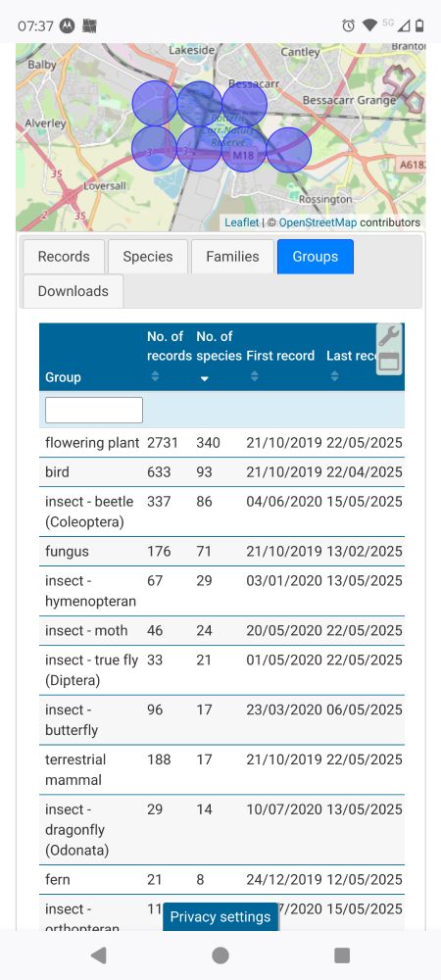Image resolution: width=441 pixels, height=980 pixels.
Task: Select insect - true fly (Diptera) row
Action: (221, 670)
